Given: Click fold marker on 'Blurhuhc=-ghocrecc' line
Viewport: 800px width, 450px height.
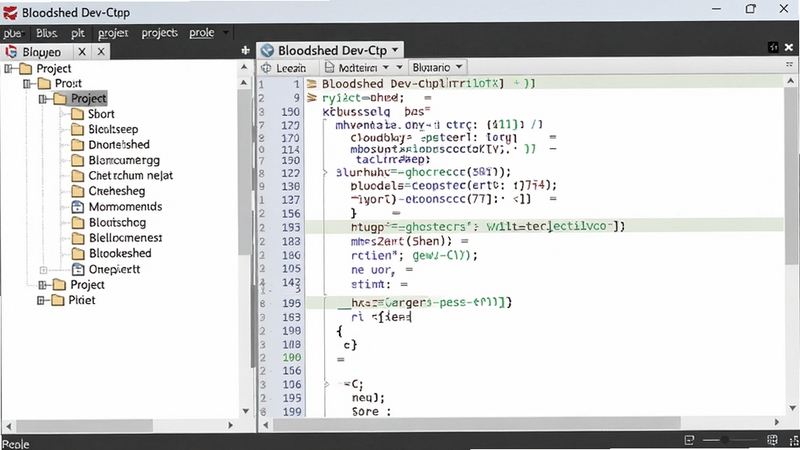Looking at the screenshot, I should [x=326, y=172].
